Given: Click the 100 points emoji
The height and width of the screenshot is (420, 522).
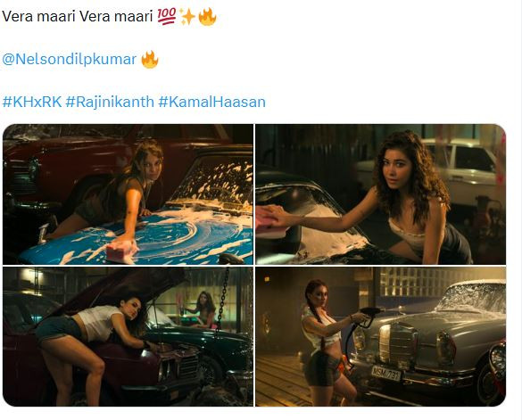Looking at the screenshot, I should point(167,16).
